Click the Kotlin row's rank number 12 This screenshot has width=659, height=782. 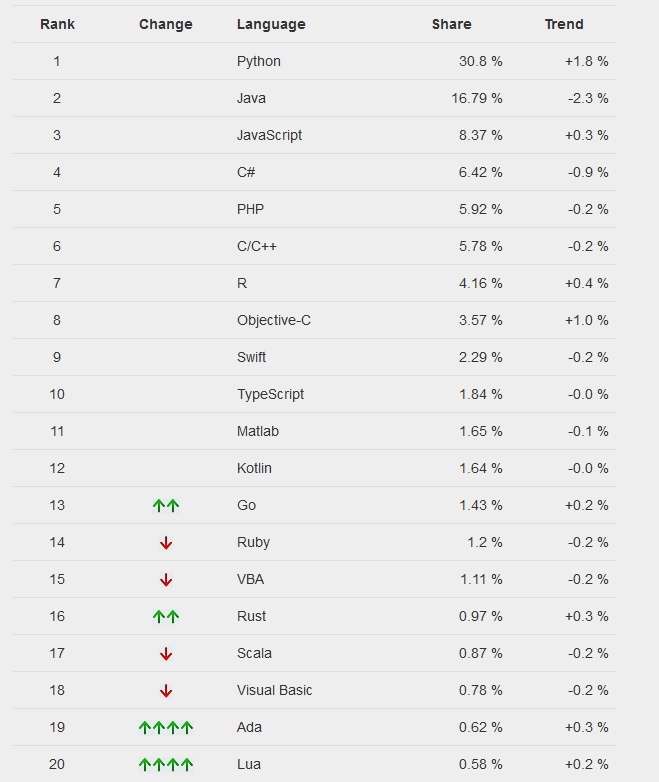(57, 468)
